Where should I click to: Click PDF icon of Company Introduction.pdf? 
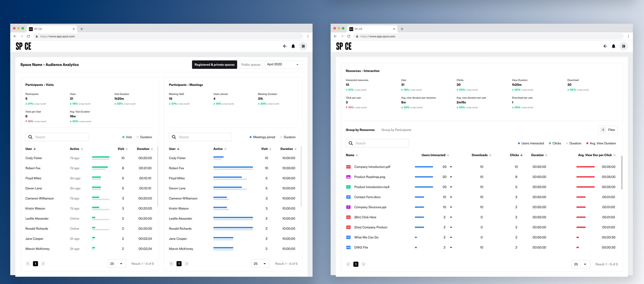click(348, 167)
